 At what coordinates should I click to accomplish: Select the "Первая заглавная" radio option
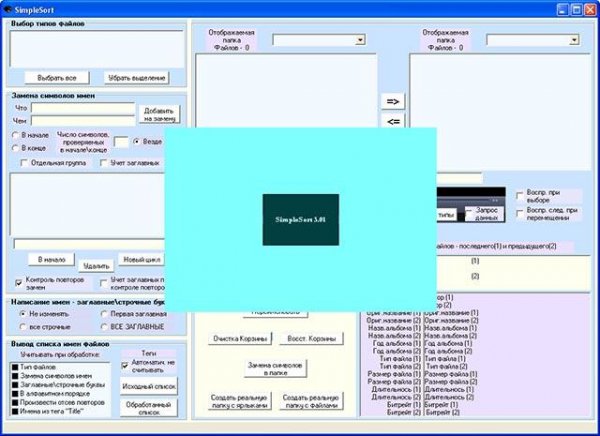click(x=104, y=314)
